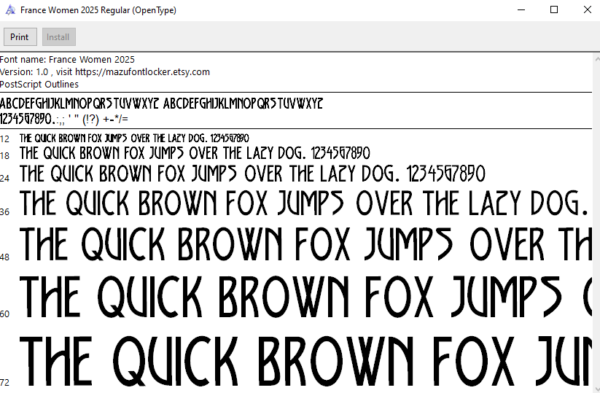Screen dimensions: 600x393
Task: Click the 60 point size label
Action: [5, 314]
